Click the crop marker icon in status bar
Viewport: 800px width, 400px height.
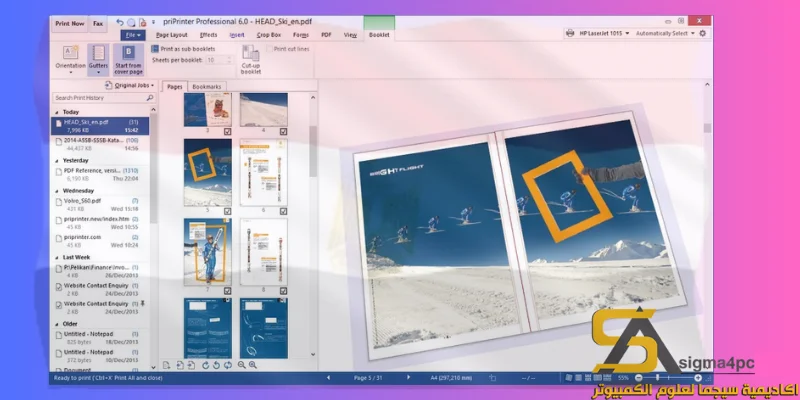[x=492, y=378]
